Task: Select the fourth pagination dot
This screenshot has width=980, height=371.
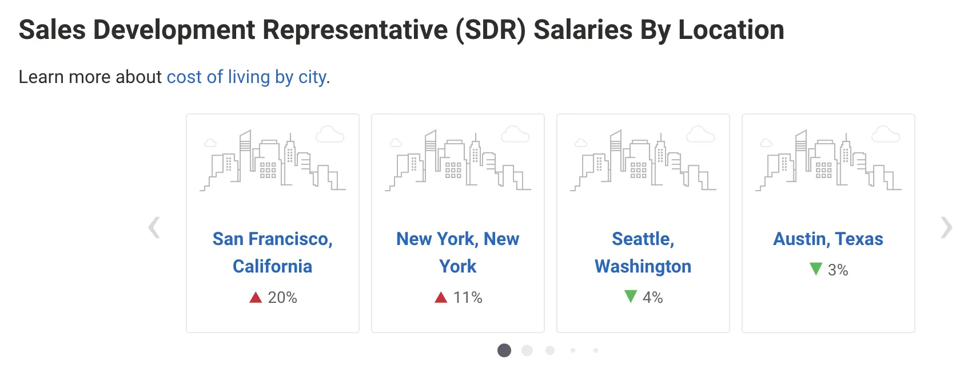Action: coord(573,350)
